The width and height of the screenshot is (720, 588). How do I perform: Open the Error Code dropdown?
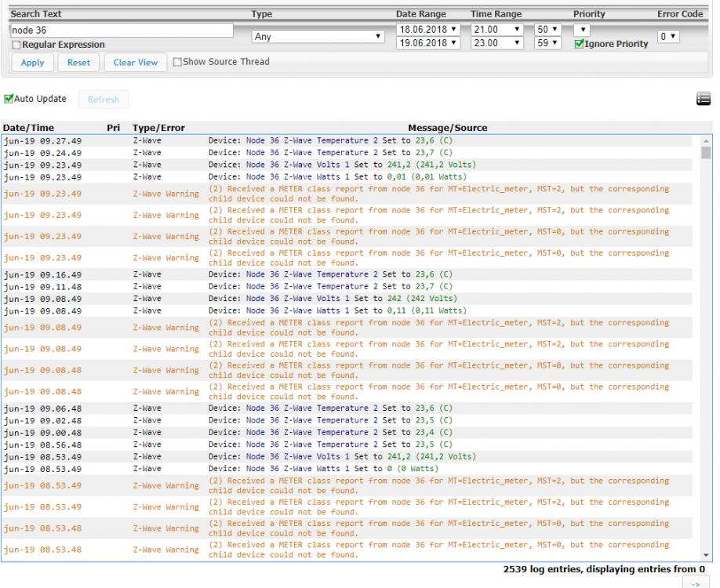point(667,37)
